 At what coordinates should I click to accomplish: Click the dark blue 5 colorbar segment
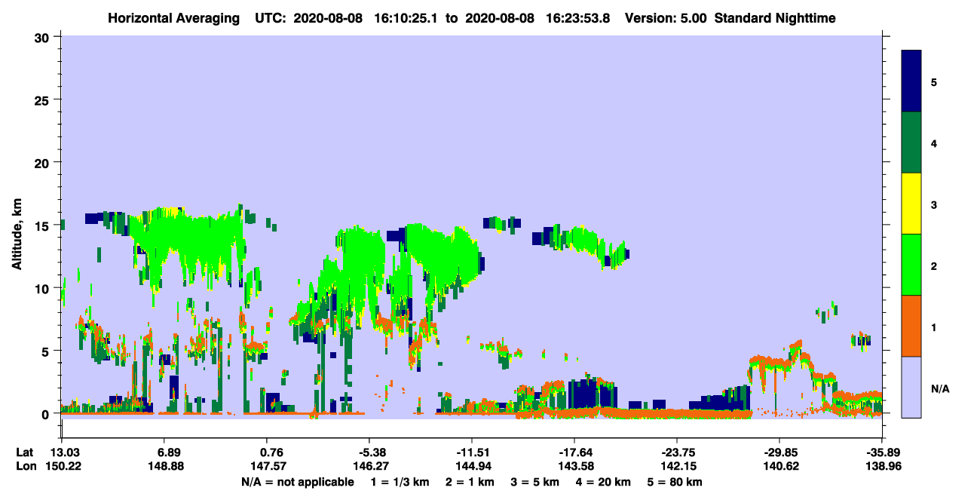pos(911,81)
